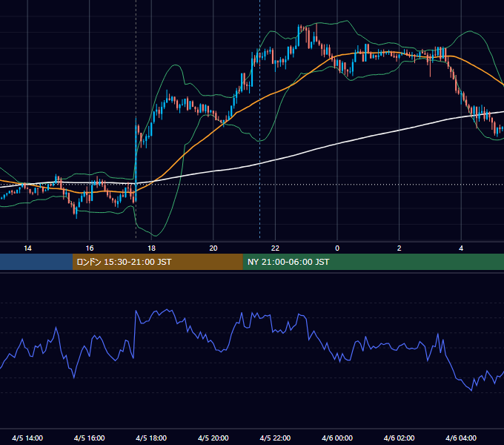This screenshot has height=445, width=504.
Task: Click the '4/5 20:00' label on the indicator axis
Action: (213, 438)
